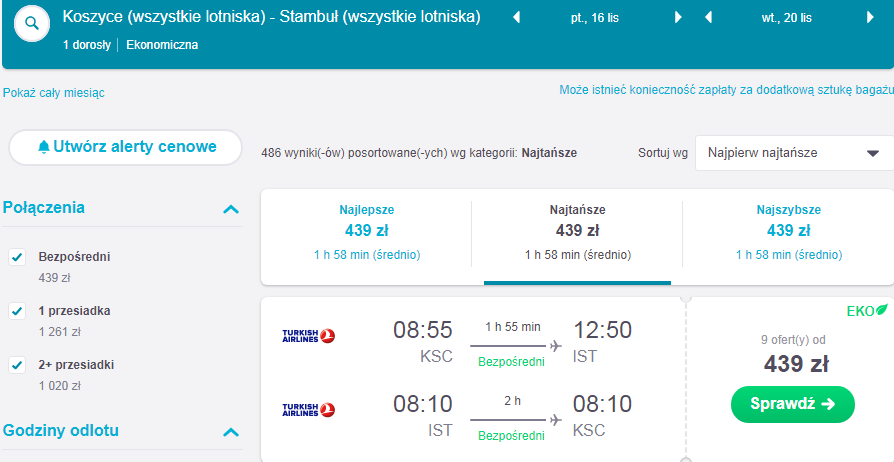Collapse the Godziny odlotu section
This screenshot has height=462, width=894.
pos(231,432)
